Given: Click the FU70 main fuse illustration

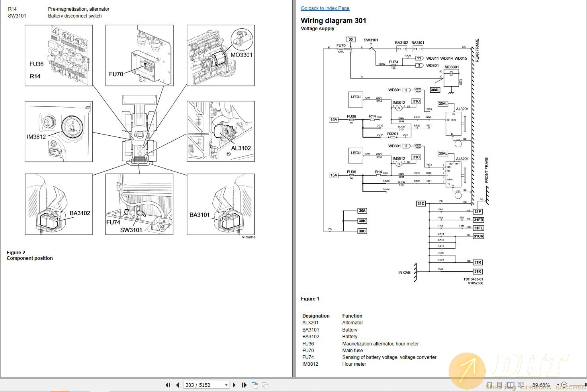Looking at the screenshot, I should click(139, 55).
